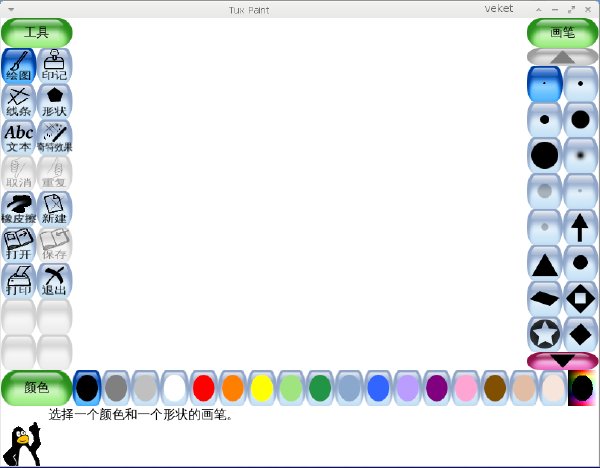
Task: Select the slanted parallelogram brush
Action: pyautogui.click(x=545, y=298)
